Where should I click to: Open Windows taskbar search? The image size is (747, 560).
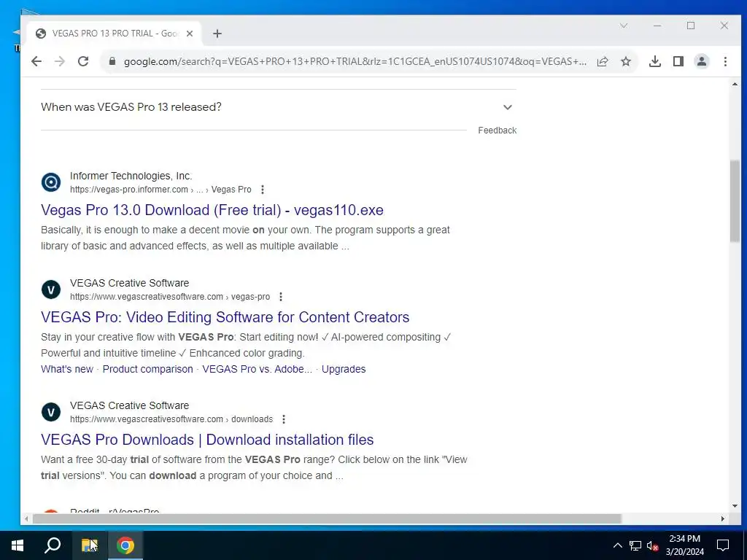pyautogui.click(x=53, y=545)
